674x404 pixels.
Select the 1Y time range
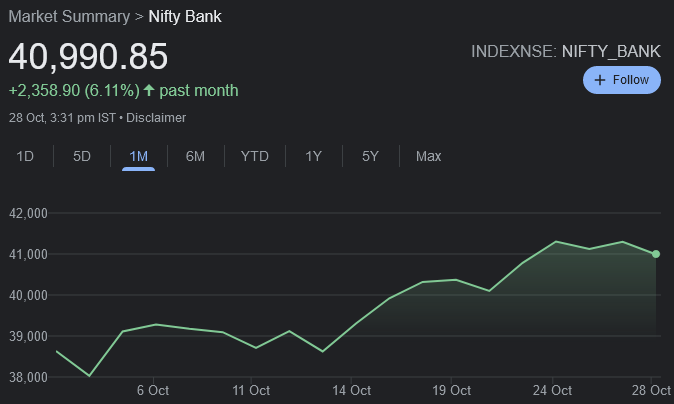coord(313,156)
